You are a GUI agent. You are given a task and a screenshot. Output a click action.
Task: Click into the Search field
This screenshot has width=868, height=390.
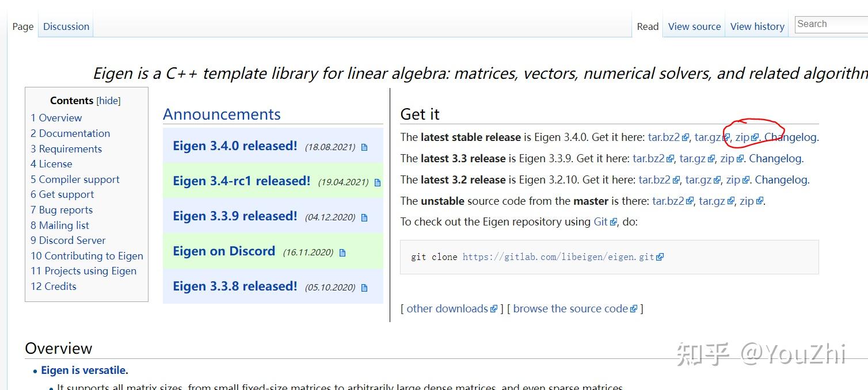(x=831, y=24)
